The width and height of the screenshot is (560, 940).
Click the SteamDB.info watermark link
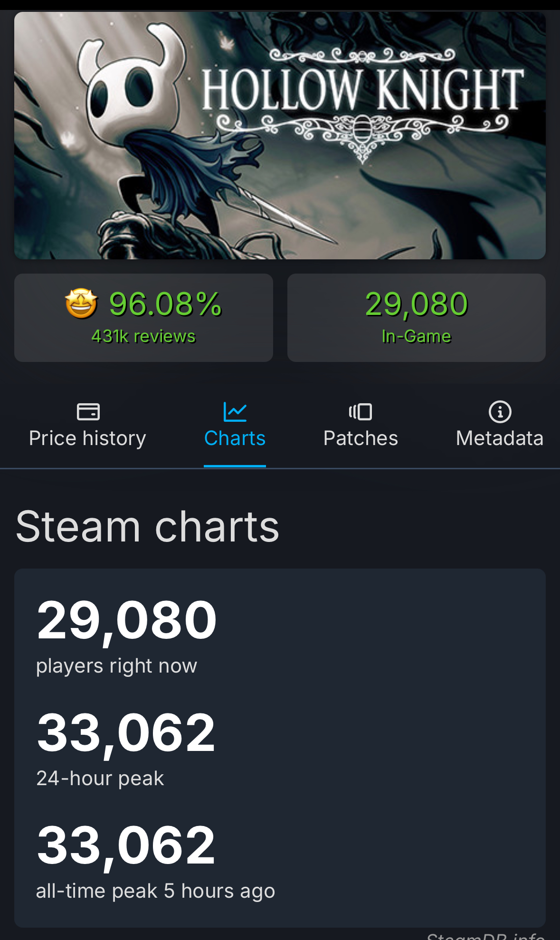485,936
